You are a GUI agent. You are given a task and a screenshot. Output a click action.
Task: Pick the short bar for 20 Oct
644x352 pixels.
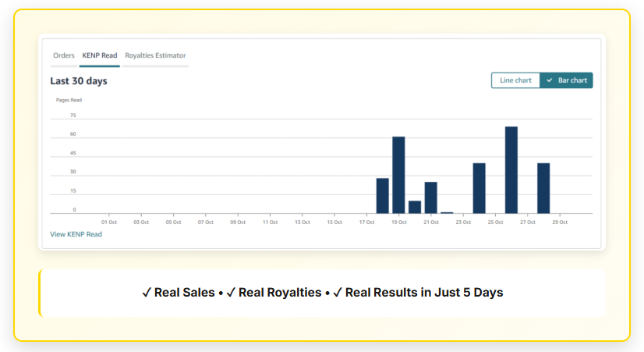pos(415,207)
